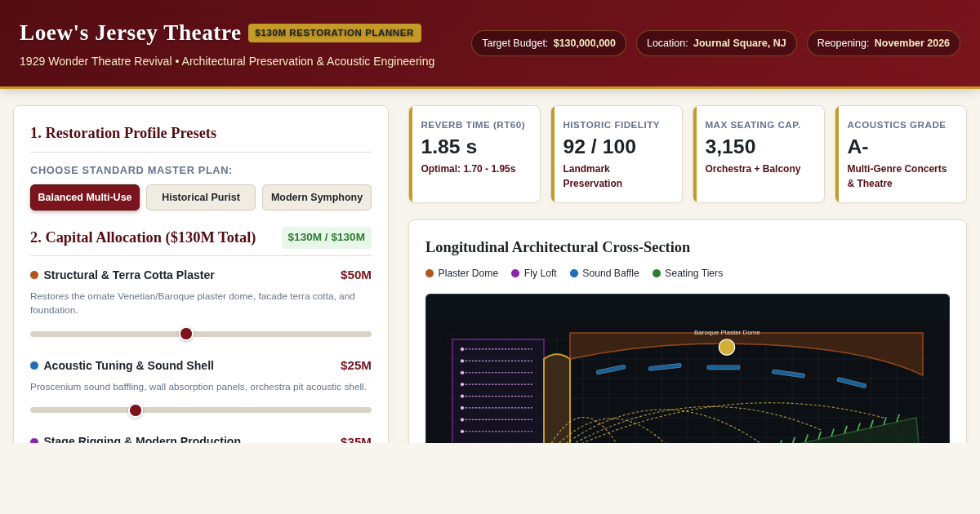Click the purple fly loft box in the diagram

coord(498,392)
